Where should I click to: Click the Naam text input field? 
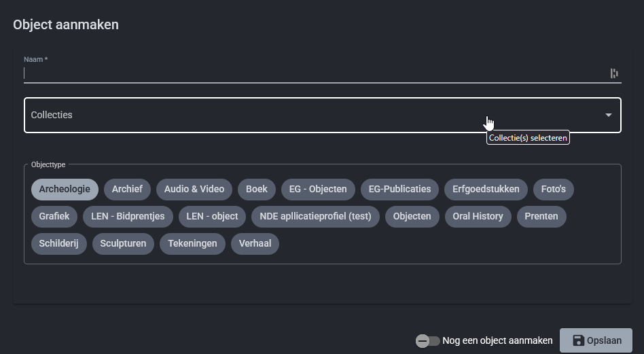312,73
